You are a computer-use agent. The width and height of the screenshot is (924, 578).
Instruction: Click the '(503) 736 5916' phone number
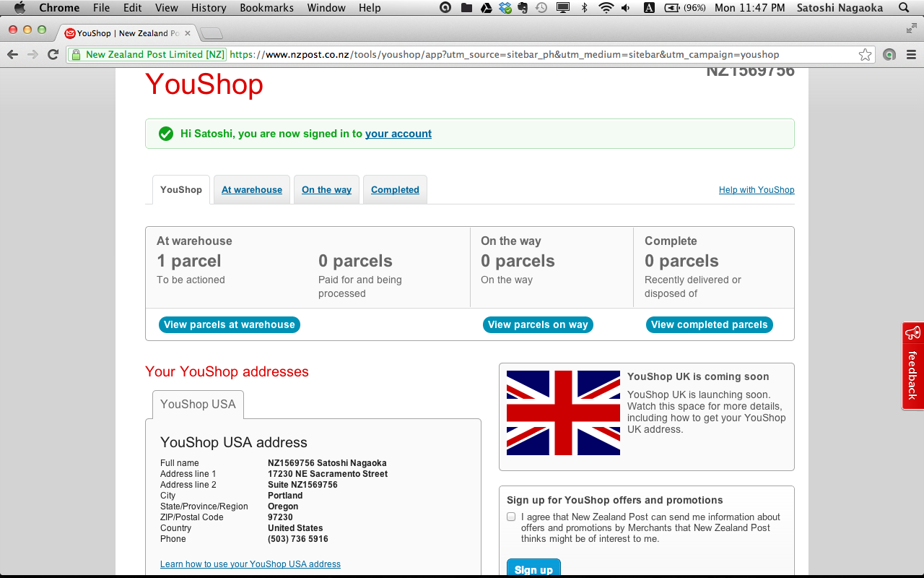298,539
